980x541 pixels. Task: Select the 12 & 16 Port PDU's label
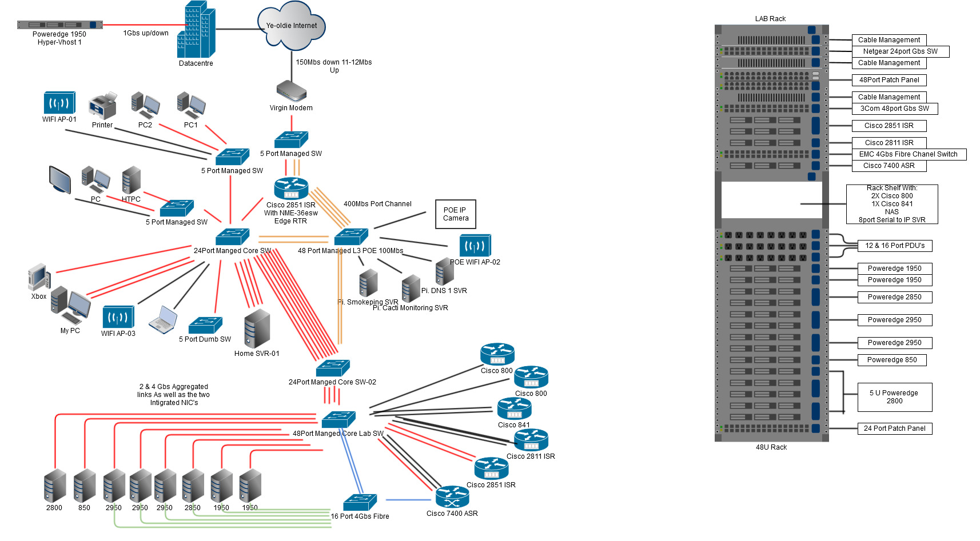click(x=895, y=246)
